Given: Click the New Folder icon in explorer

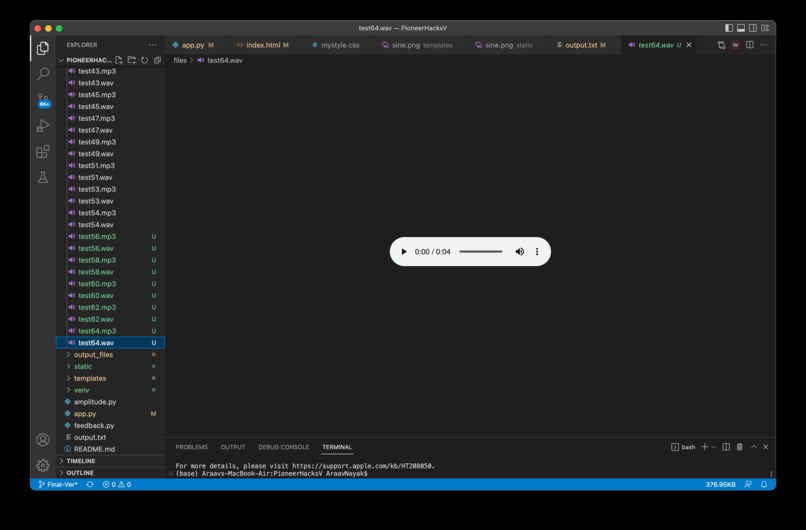Looking at the screenshot, I should pyautogui.click(x=132, y=60).
